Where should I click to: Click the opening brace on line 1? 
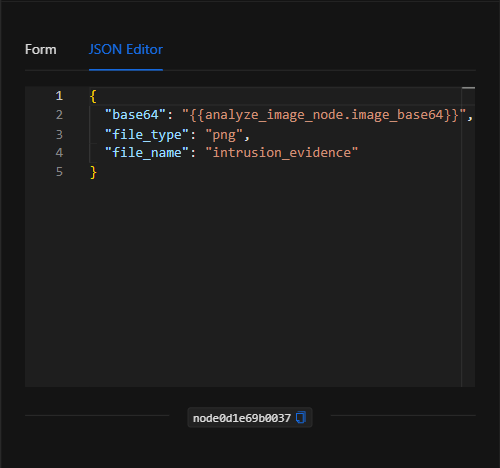93,96
